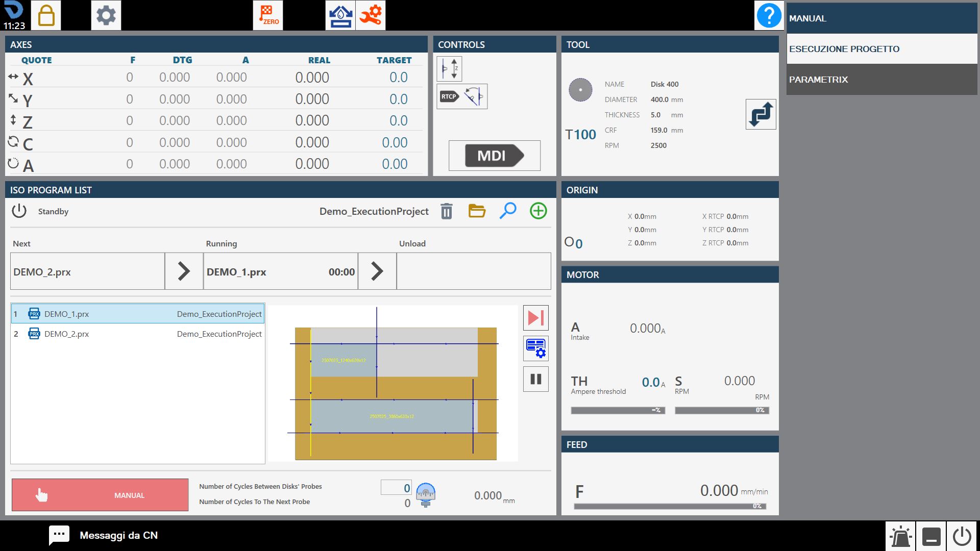980x551 pixels.
Task: Open list settings gear icon
Action: pyautogui.click(x=536, y=348)
